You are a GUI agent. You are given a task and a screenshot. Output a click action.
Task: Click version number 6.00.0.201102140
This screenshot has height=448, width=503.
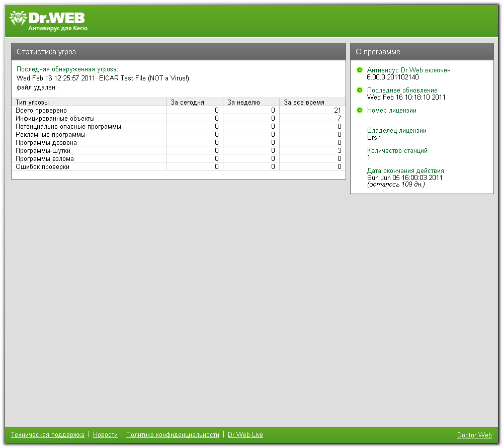393,77
